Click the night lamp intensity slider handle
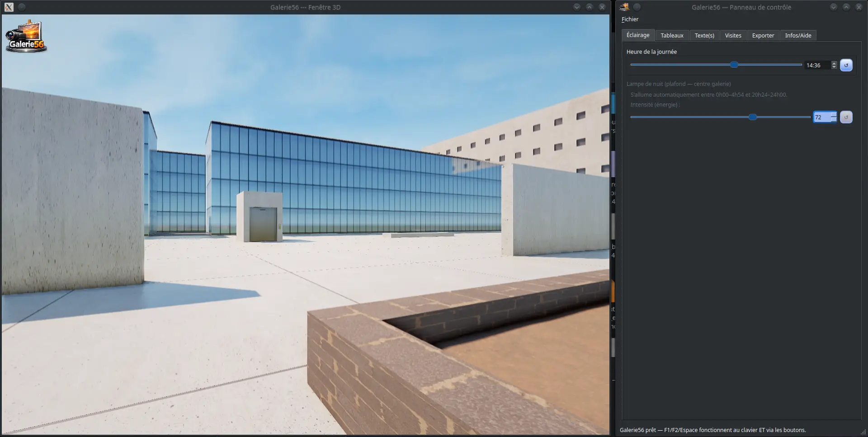The height and width of the screenshot is (437, 868). point(753,117)
